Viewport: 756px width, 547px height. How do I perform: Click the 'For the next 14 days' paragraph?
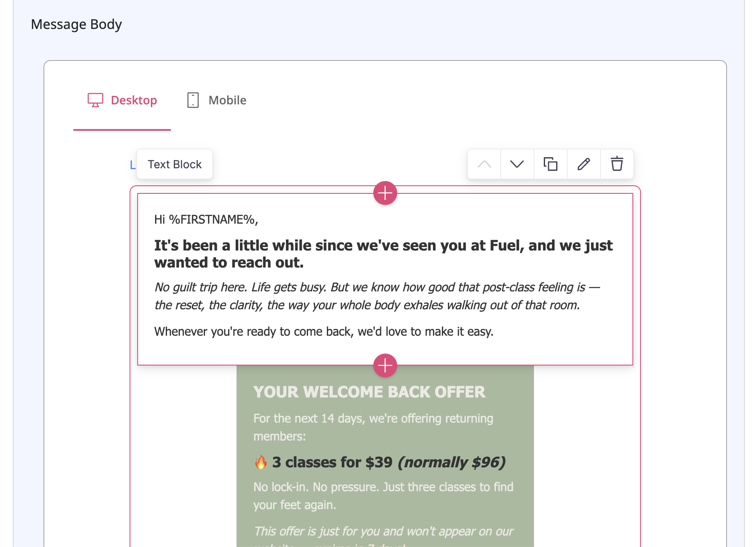coord(373,427)
